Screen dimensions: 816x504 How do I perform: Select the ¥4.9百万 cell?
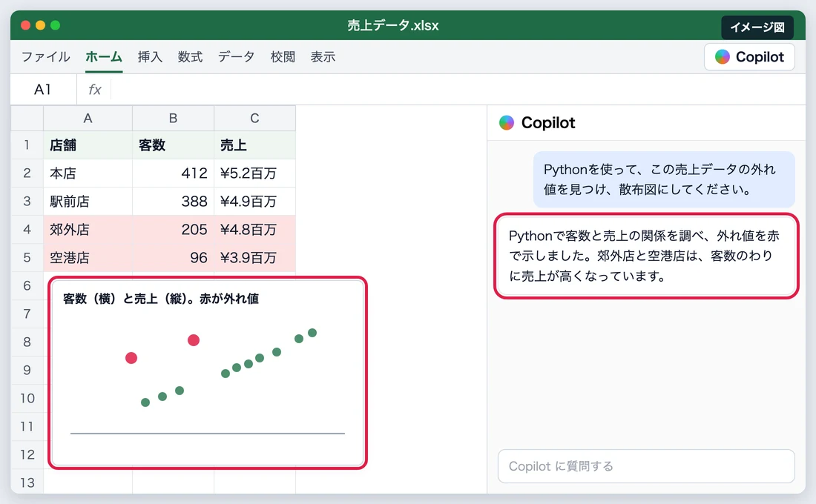(254, 201)
